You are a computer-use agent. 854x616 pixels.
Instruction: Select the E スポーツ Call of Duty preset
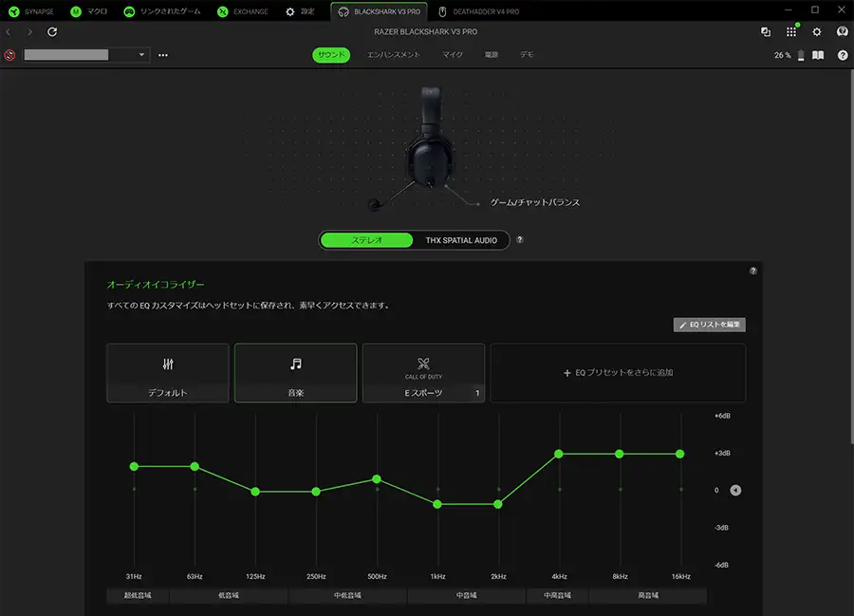coord(424,373)
